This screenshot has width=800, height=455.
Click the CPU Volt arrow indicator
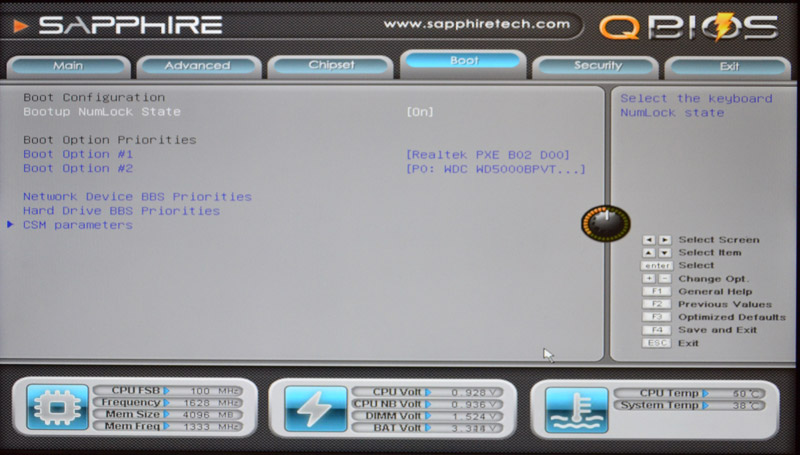428,392
